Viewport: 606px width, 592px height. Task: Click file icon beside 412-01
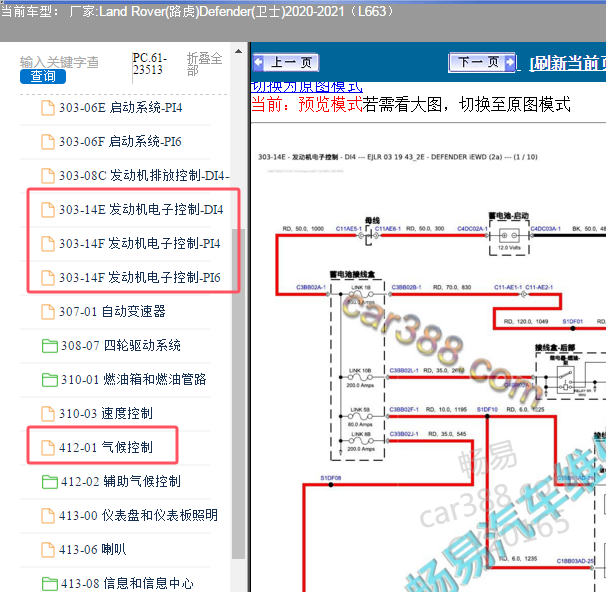pos(48,448)
